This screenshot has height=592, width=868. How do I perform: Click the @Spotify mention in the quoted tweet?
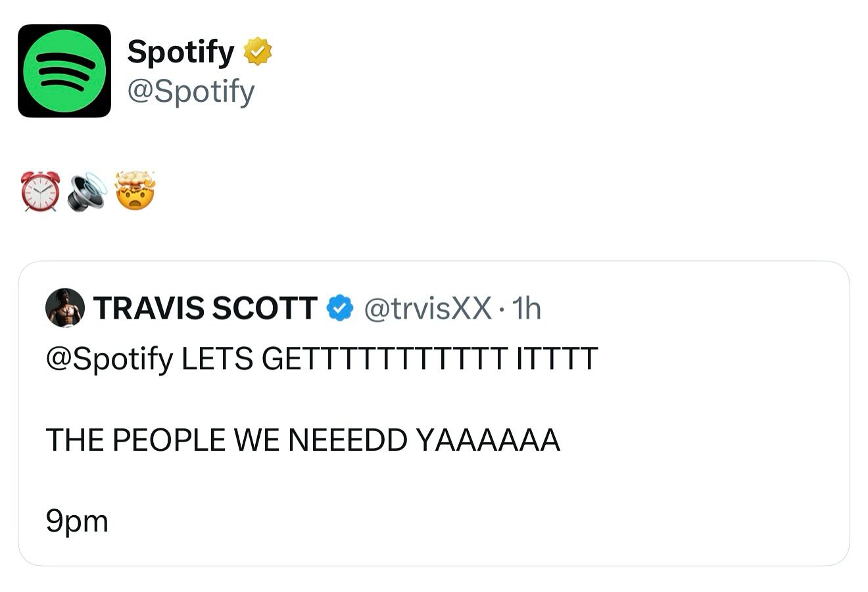[x=109, y=359]
